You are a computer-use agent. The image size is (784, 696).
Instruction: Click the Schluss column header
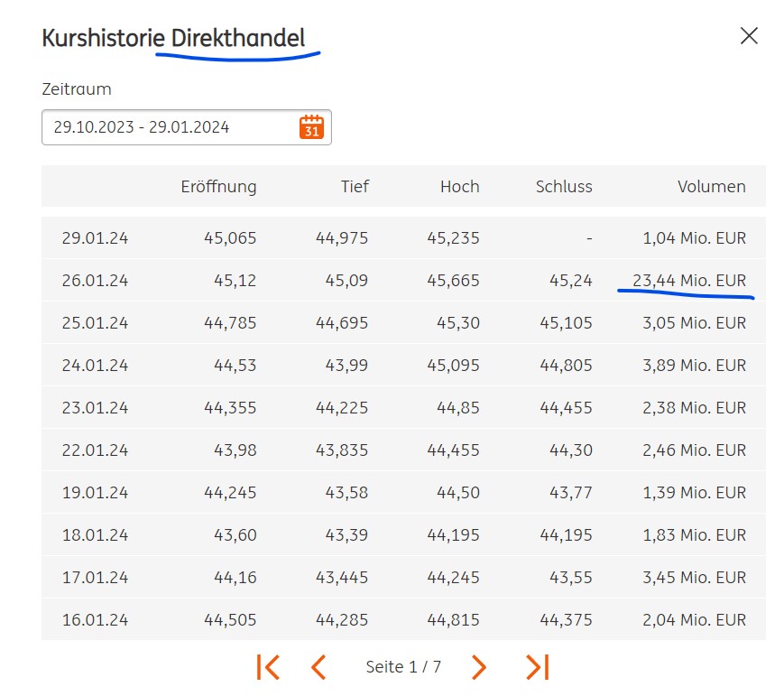[564, 187]
